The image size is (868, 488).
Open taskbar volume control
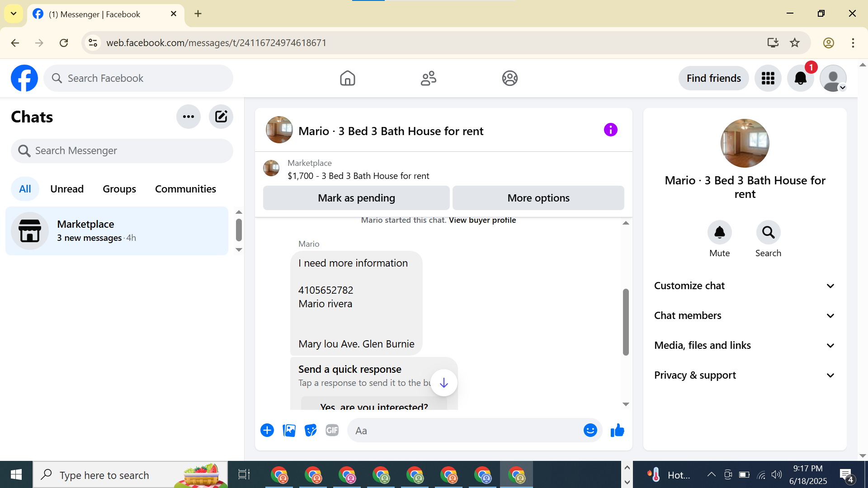pos(777,474)
